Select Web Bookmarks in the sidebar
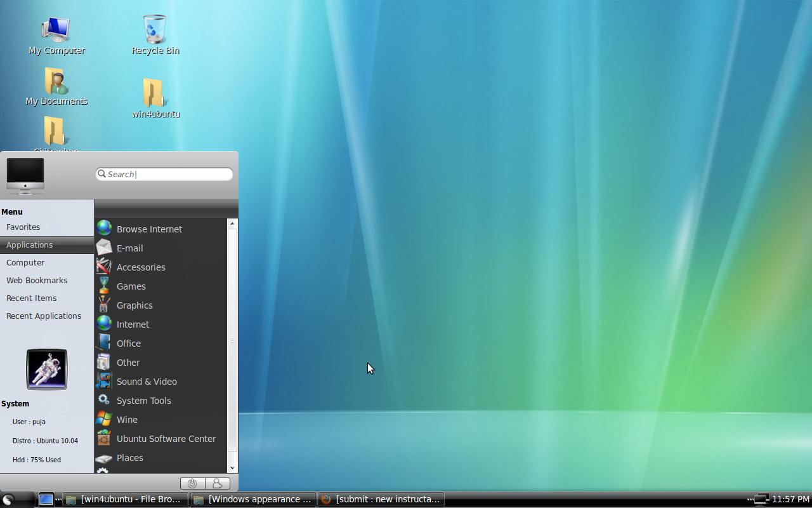Image resolution: width=812 pixels, height=508 pixels. click(x=37, y=280)
